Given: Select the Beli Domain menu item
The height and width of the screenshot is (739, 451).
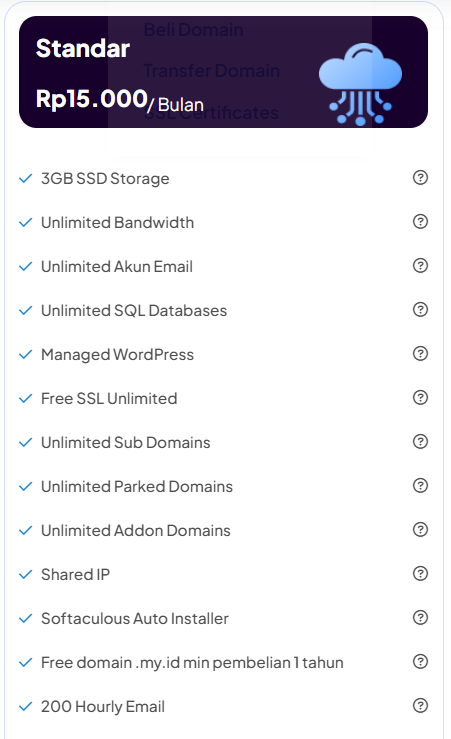Looking at the screenshot, I should click(x=193, y=30).
